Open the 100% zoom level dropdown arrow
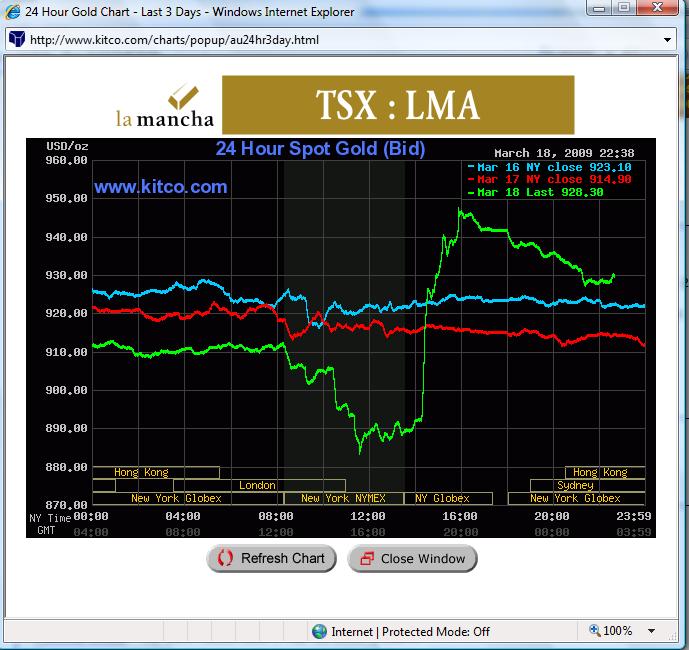 [651, 631]
